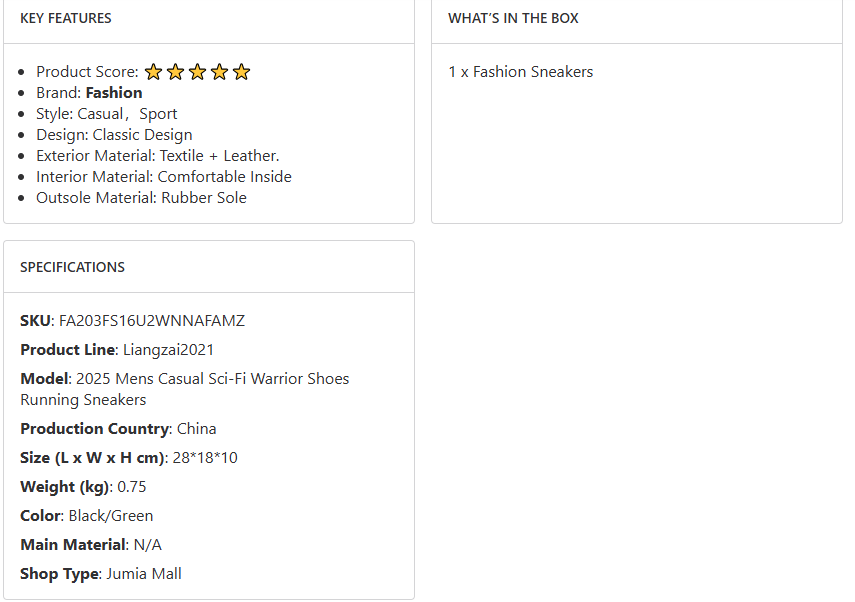Click the Key Features heading
Image resolution: width=855 pixels, height=602 pixels.
coord(66,18)
